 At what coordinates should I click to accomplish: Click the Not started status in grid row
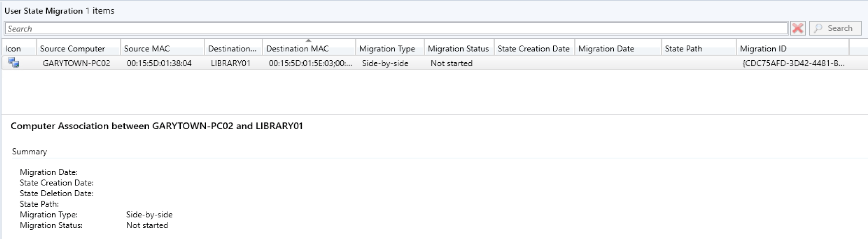[x=451, y=63]
